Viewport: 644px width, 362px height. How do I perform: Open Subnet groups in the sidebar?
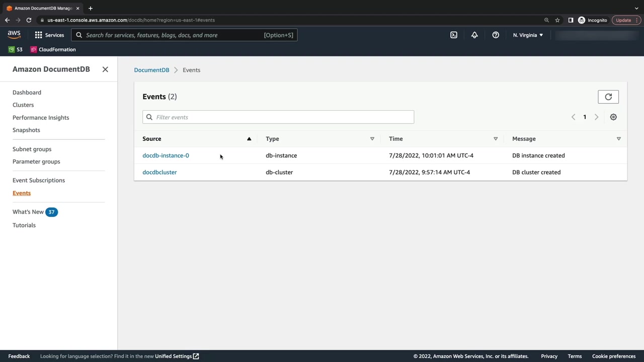tap(32, 149)
